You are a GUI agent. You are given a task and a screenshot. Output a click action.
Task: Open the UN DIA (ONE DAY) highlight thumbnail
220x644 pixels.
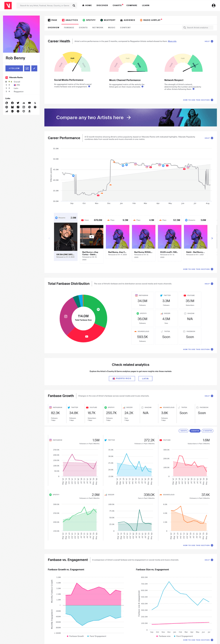pos(66,237)
